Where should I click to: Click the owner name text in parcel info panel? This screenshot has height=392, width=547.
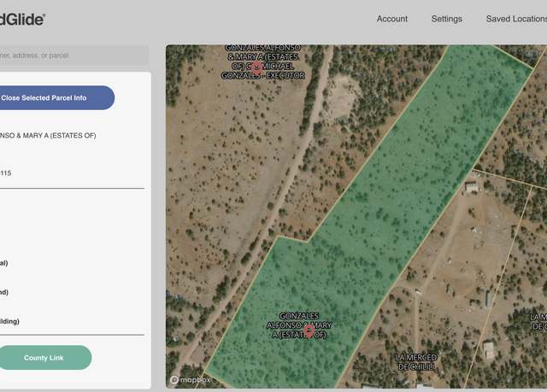click(x=48, y=136)
